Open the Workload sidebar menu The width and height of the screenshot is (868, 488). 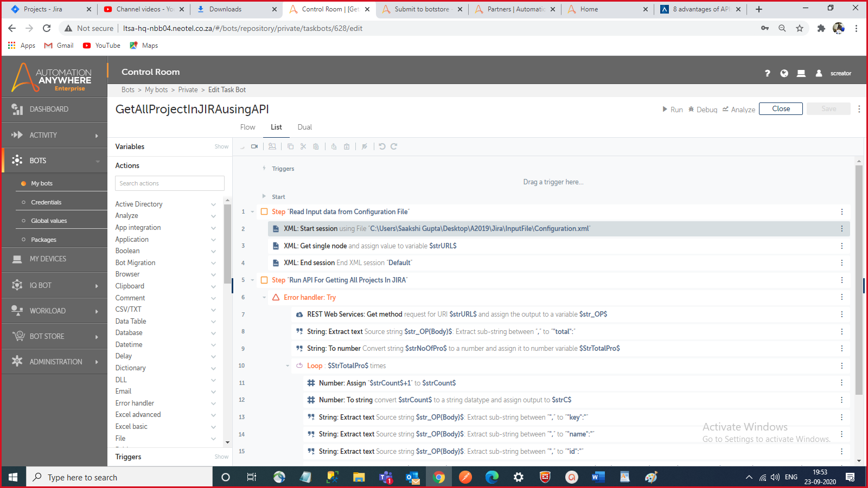click(x=54, y=311)
